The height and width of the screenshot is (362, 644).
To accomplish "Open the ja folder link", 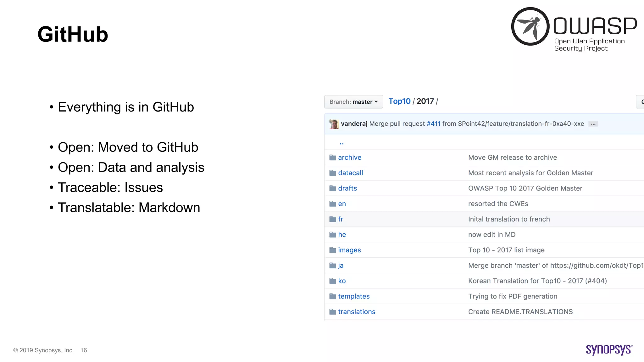I will pyautogui.click(x=341, y=266).
